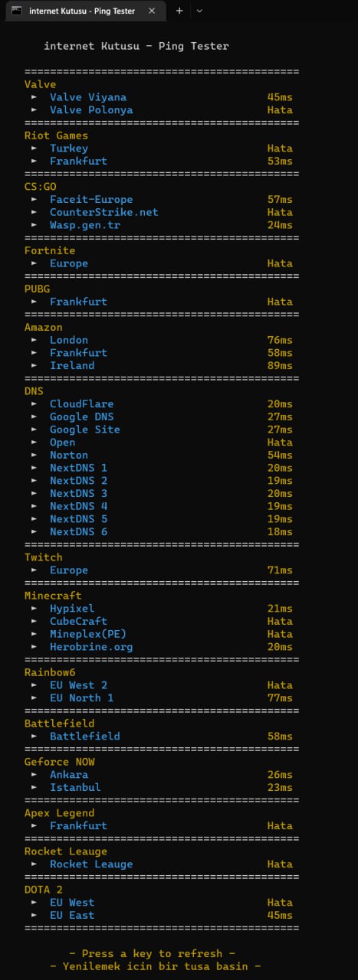
Task: Close the Ping Tester tab
Action: 153,11
